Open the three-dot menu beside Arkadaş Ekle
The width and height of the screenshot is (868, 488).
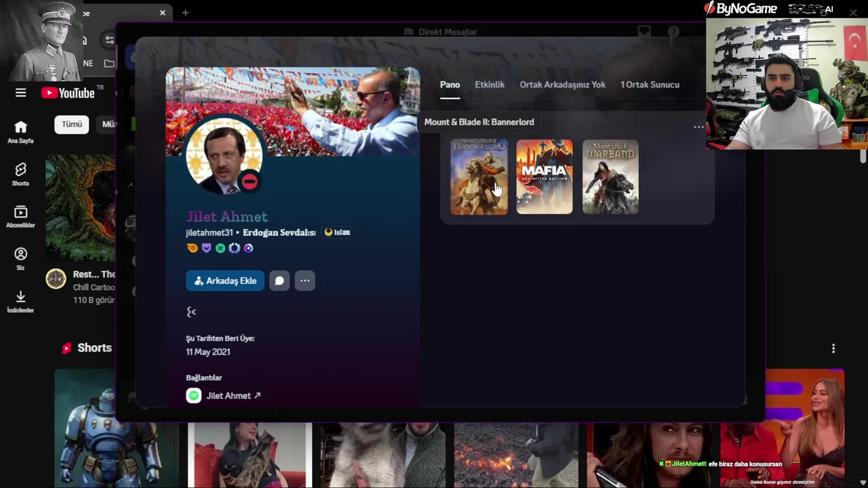coord(305,281)
